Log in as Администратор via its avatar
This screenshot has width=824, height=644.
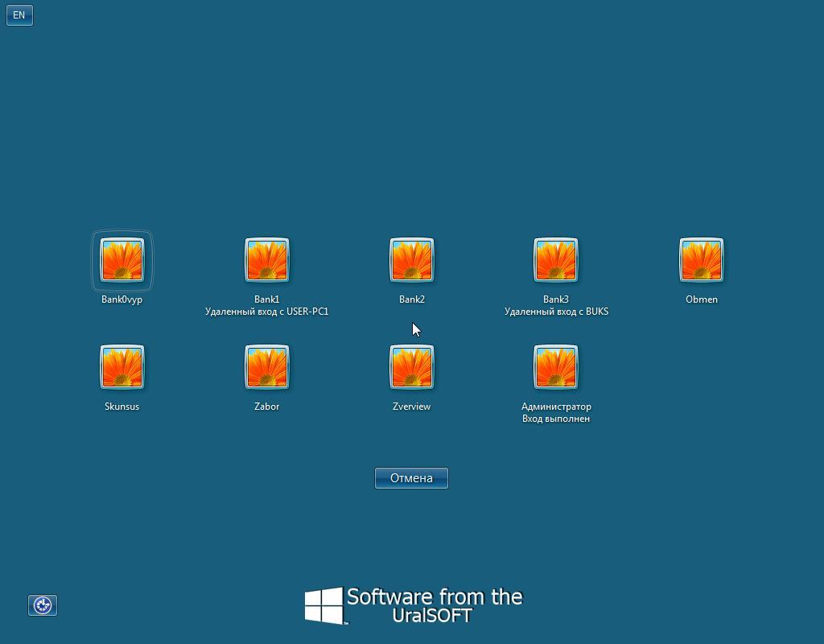coord(556,367)
